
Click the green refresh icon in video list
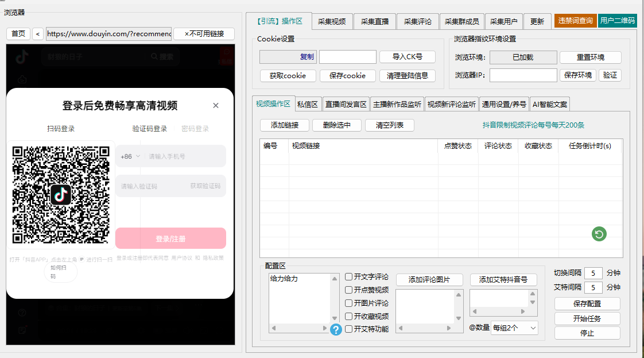pos(599,234)
